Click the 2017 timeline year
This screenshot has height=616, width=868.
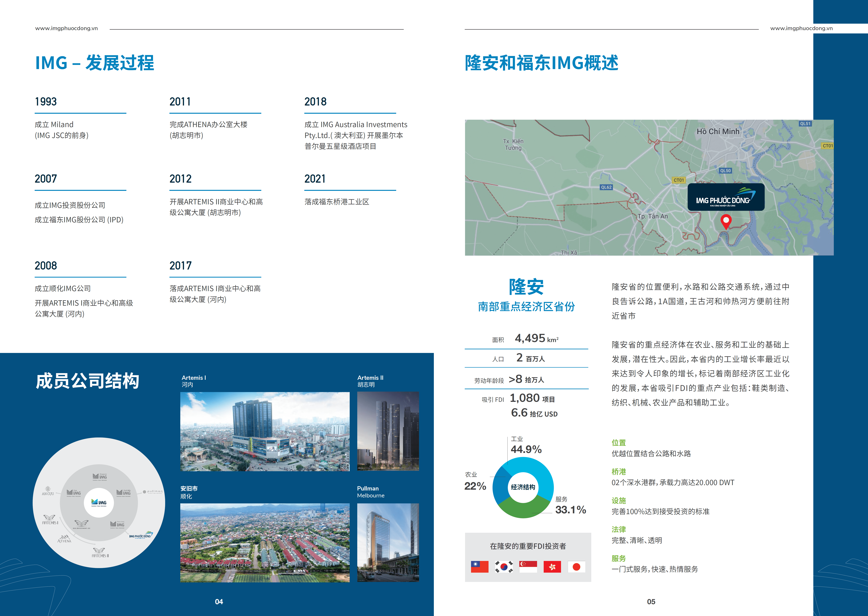click(180, 266)
